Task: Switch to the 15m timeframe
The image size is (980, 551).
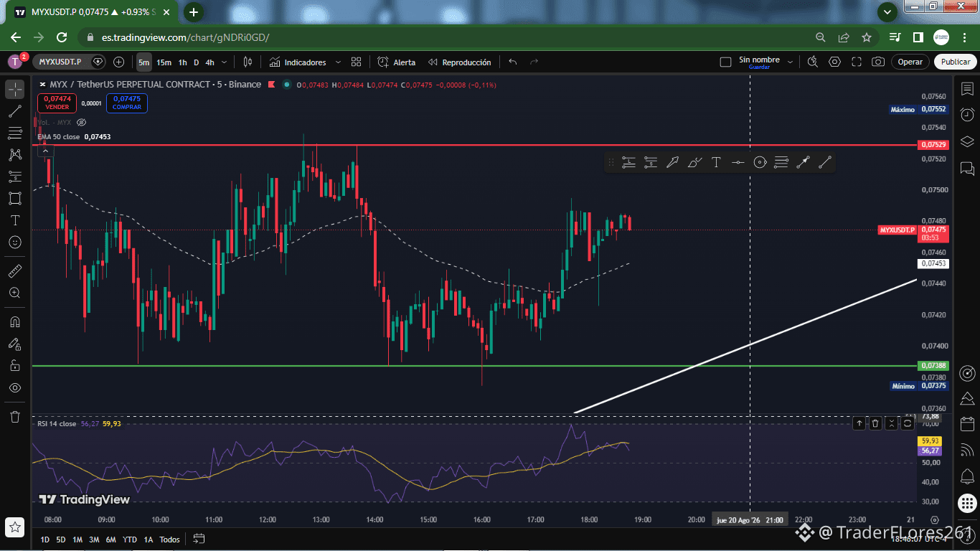Action: click(164, 62)
